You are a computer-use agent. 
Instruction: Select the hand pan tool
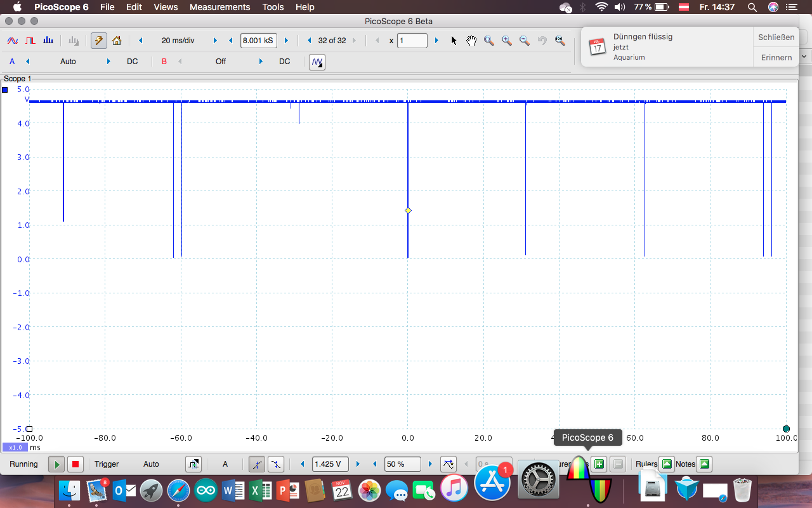pyautogui.click(x=471, y=41)
